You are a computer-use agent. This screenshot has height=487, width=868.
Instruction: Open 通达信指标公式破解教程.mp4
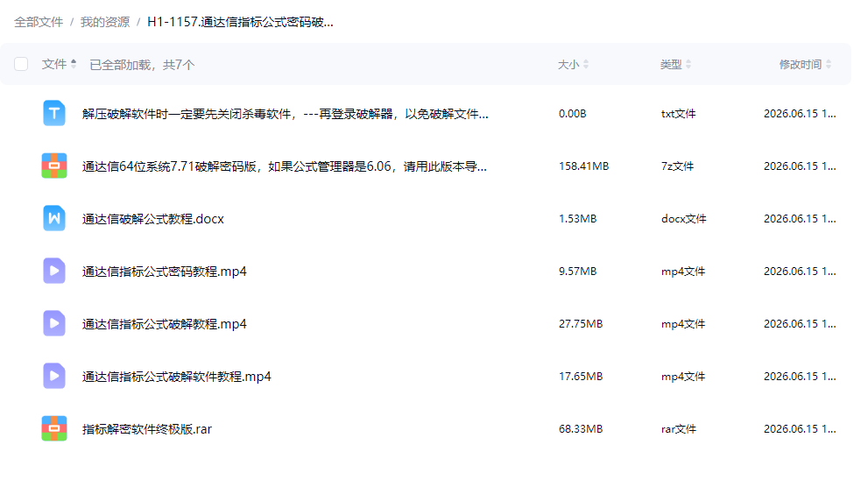tap(165, 324)
